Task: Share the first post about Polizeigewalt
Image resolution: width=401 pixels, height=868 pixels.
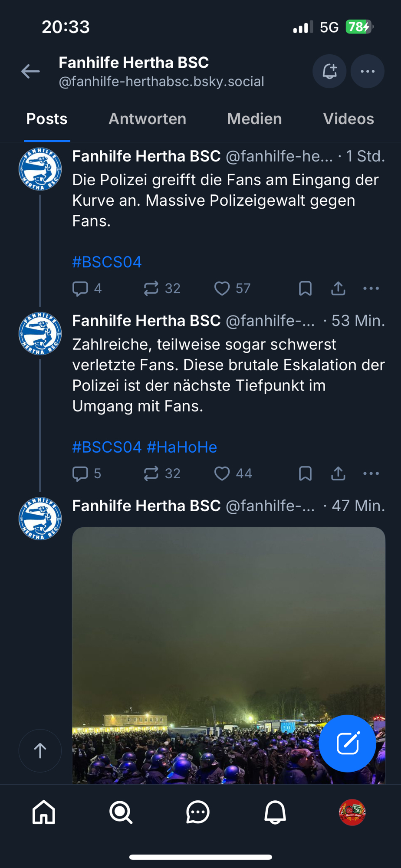Action: pyautogui.click(x=338, y=289)
